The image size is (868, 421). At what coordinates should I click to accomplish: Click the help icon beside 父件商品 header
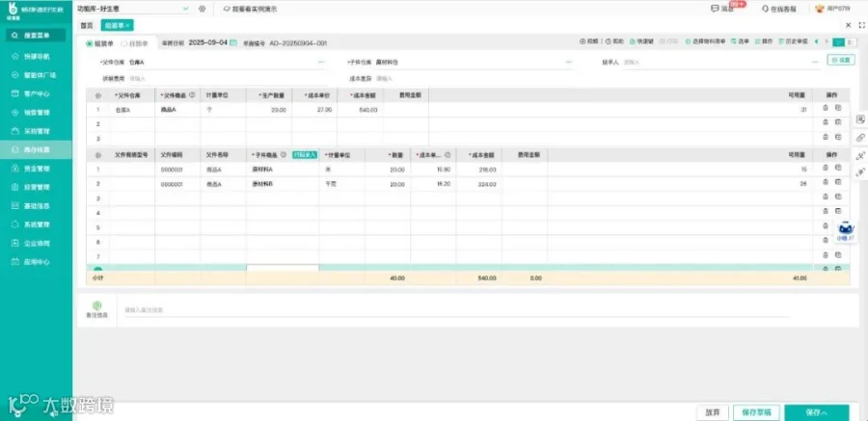click(x=192, y=95)
